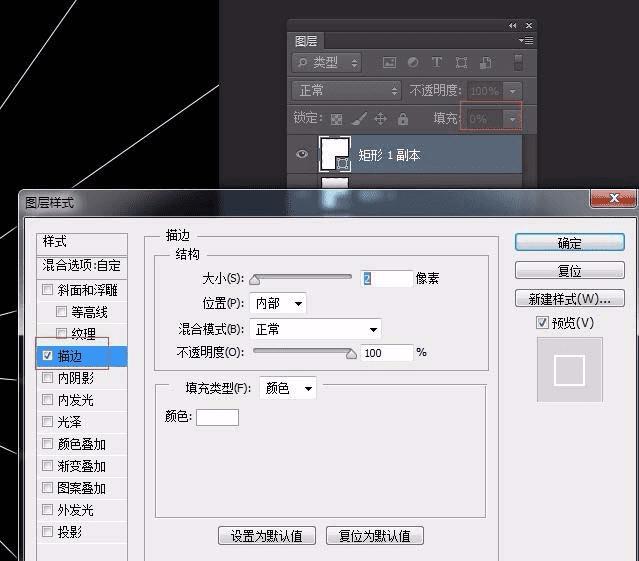The image size is (639, 561).
Task: Enable 内发光 checkbox
Action: click(x=47, y=400)
